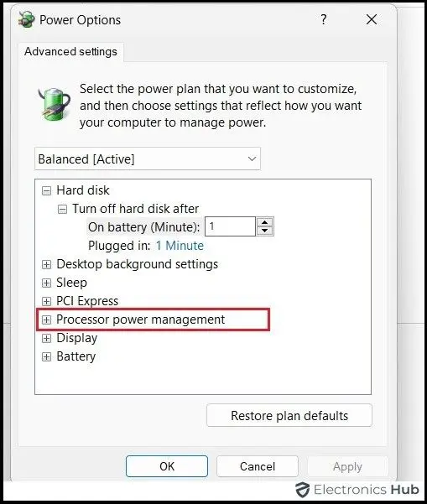Decrease On battery minutes with down arrow

(x=264, y=231)
